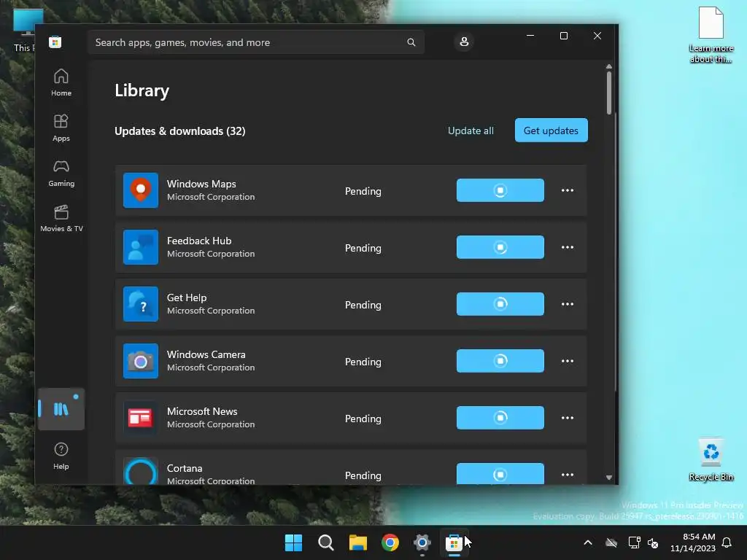Click the Microsoft News app icon
747x560 pixels.
(141, 418)
